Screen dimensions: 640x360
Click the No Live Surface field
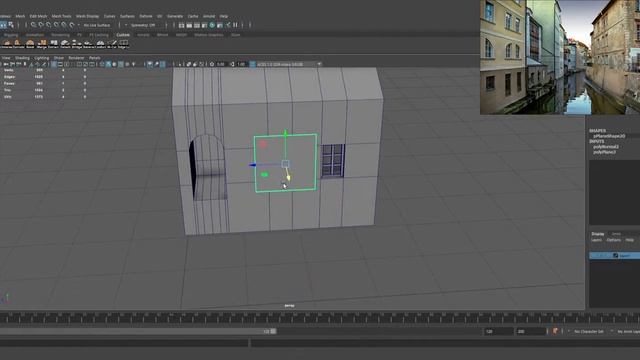(x=97, y=25)
